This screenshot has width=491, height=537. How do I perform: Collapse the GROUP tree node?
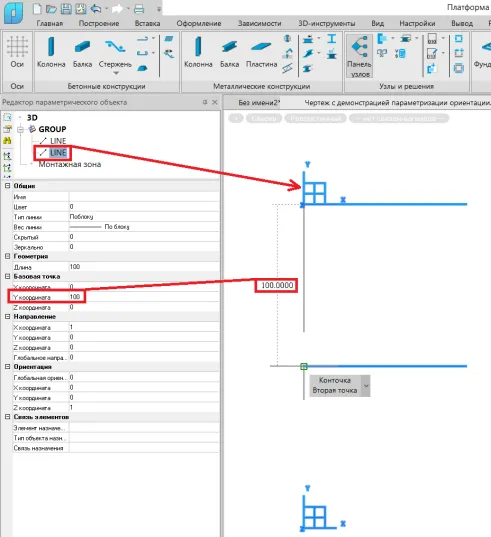(20, 129)
